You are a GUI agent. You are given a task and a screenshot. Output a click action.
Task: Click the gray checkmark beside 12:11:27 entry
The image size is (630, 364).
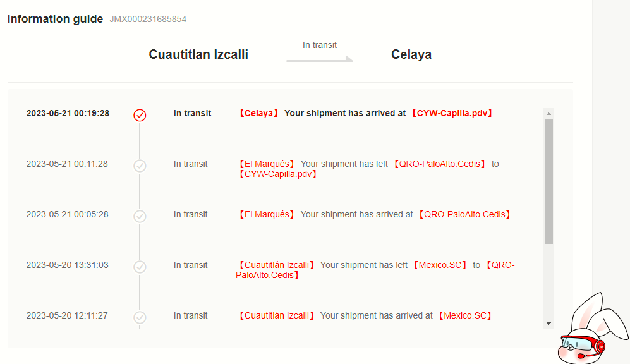[x=140, y=317]
